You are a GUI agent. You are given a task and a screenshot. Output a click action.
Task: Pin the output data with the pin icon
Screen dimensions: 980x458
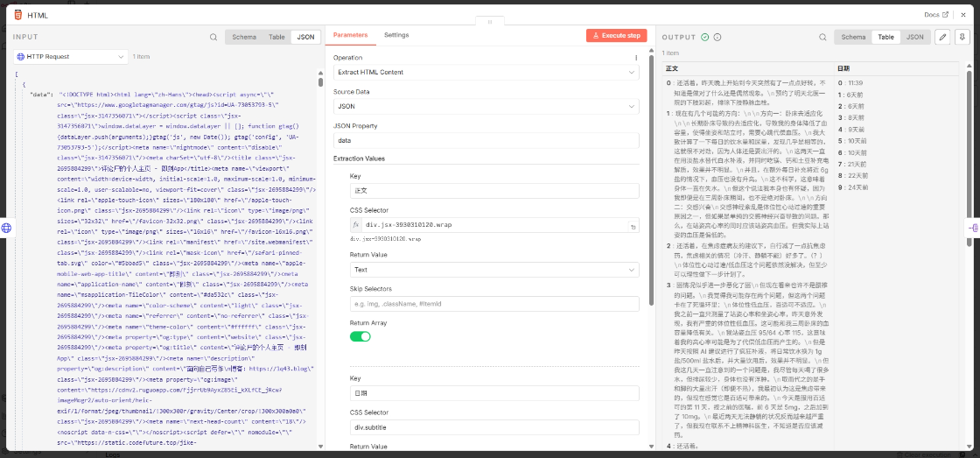962,37
